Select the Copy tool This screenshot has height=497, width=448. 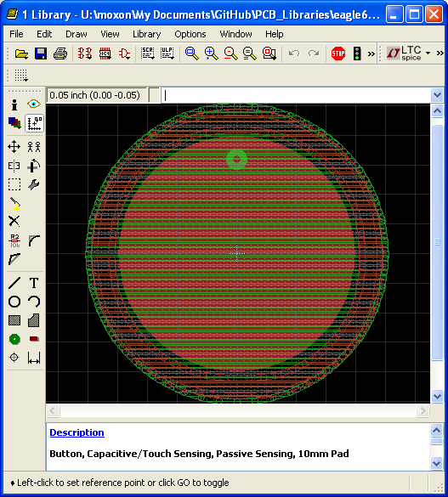point(34,147)
